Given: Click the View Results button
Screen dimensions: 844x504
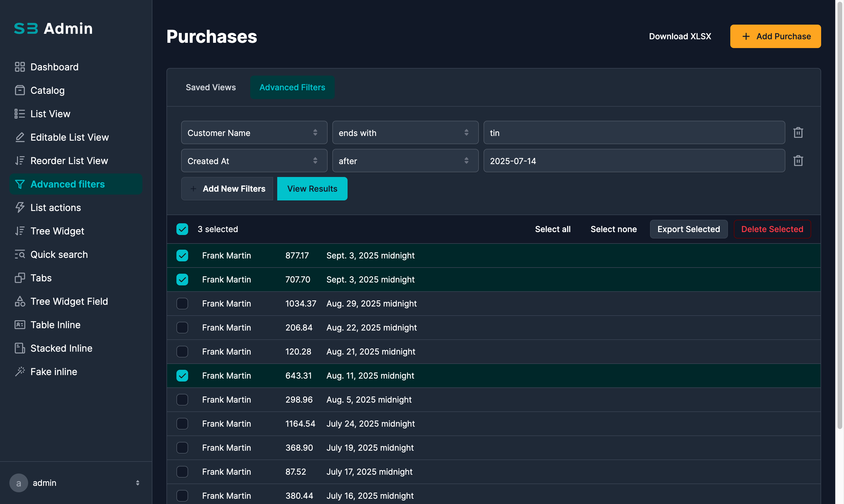Looking at the screenshot, I should pos(312,189).
